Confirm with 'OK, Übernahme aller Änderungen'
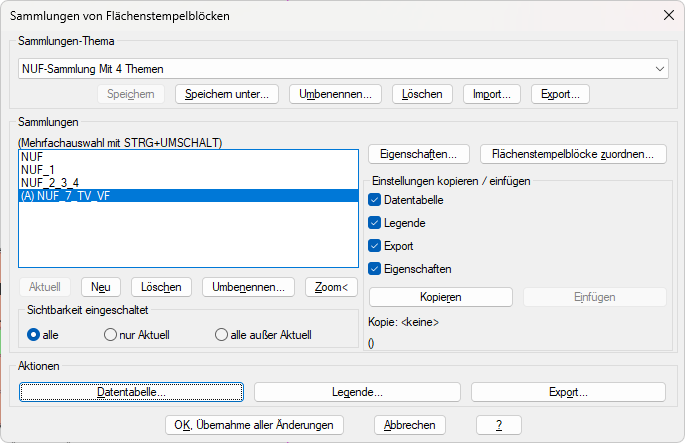The width and height of the screenshot is (685, 443). click(x=254, y=425)
